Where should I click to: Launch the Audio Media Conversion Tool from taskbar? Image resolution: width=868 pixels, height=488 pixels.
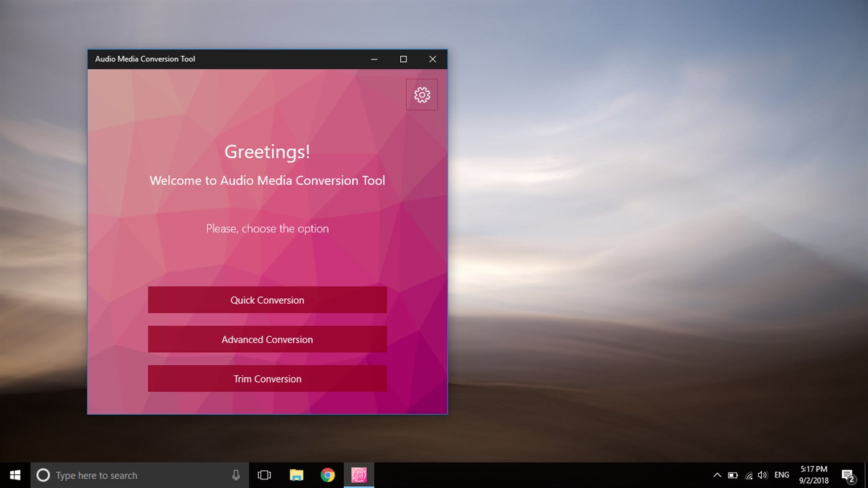359,475
